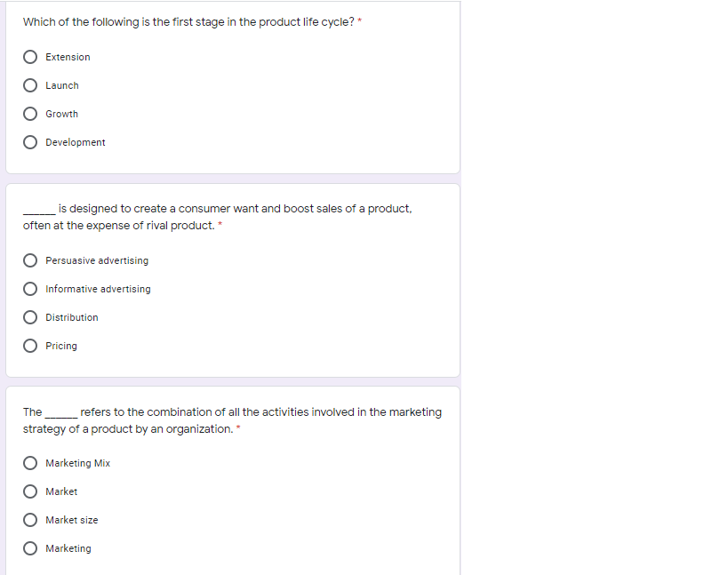Select Market size option

29,519
